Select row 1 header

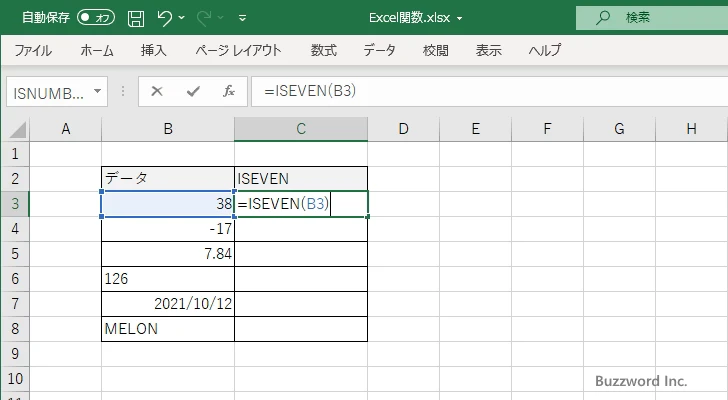pyautogui.click(x=15, y=154)
